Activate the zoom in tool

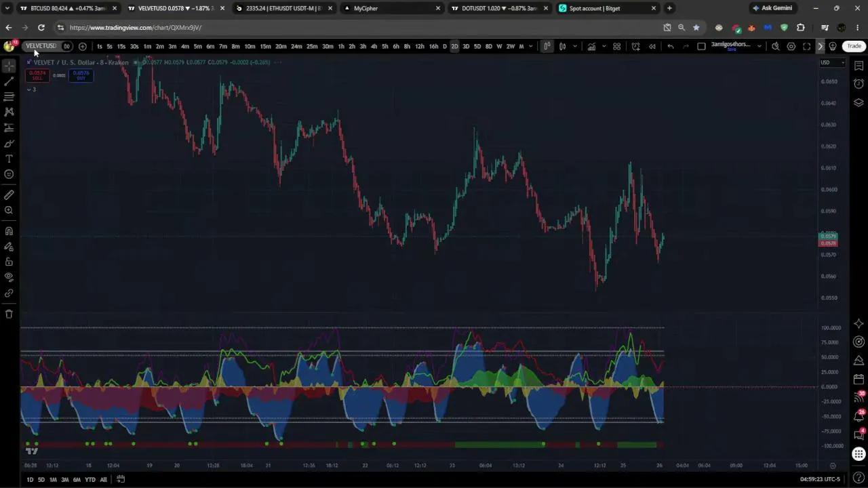9,210
